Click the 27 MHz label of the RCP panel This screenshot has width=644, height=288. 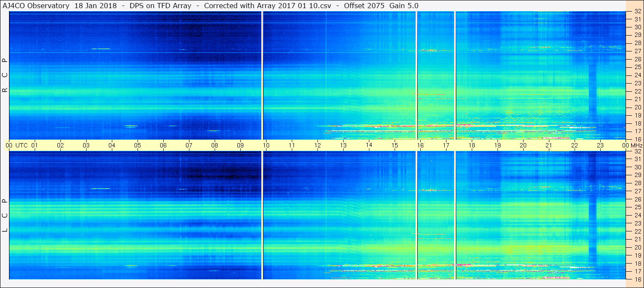[x=637, y=51]
